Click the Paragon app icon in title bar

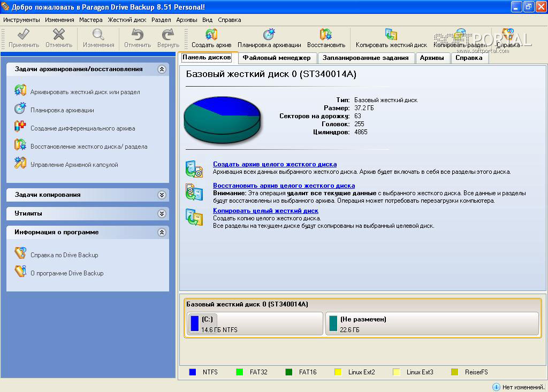(x=5, y=6)
